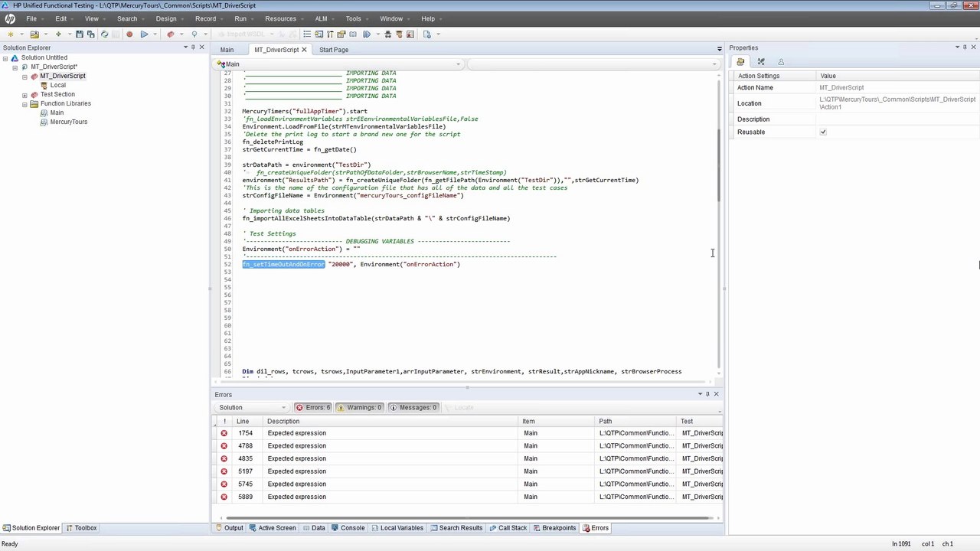The width and height of the screenshot is (980, 551).
Task: Open the ALM menu
Action: tap(321, 18)
